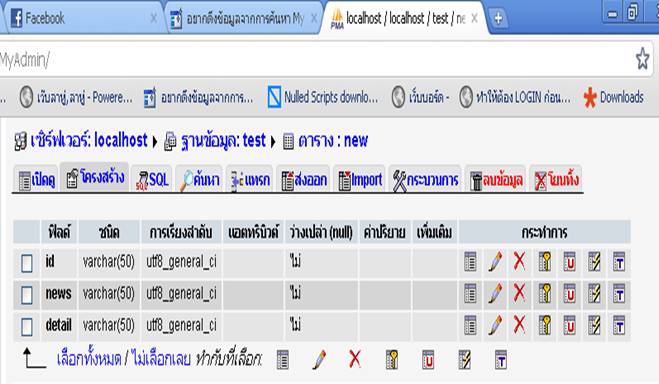Viewport: 659px width, 384px height.
Task: Open Nulled Scripts downlo... bookmark
Action: [x=323, y=97]
